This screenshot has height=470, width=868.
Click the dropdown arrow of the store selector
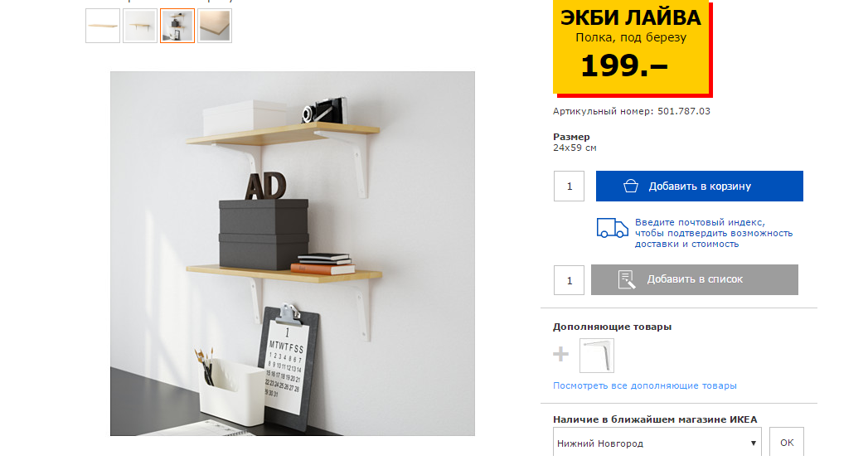click(x=753, y=443)
